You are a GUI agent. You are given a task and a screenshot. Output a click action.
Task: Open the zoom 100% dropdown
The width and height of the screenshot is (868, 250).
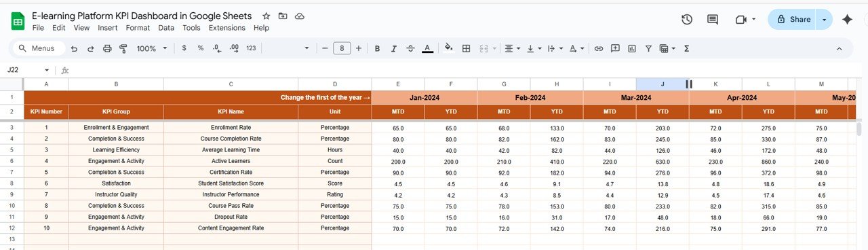click(151, 48)
